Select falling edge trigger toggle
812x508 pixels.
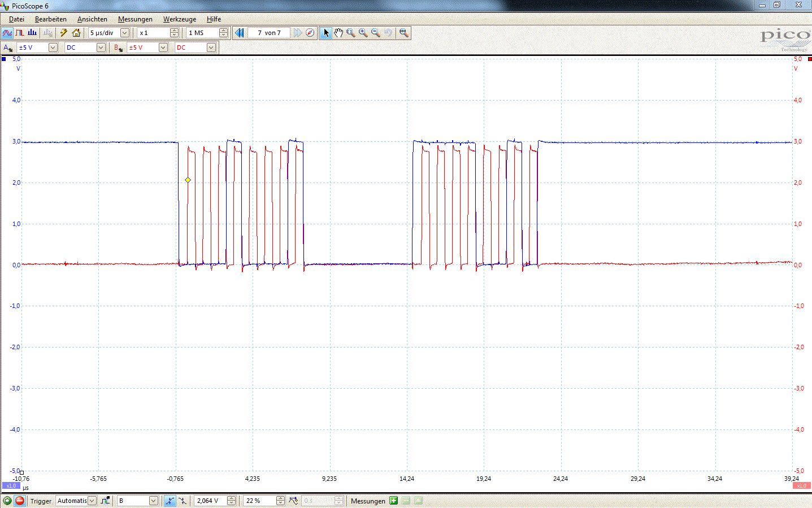183,501
